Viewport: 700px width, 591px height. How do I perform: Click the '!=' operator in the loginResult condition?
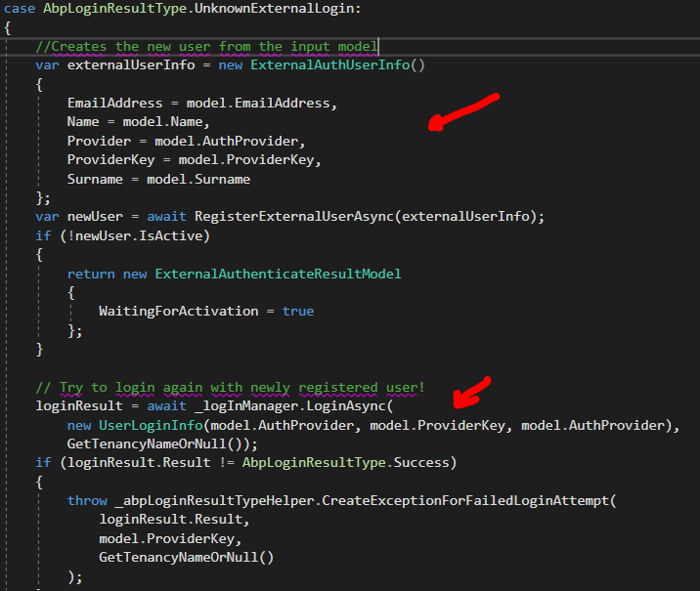[227, 462]
